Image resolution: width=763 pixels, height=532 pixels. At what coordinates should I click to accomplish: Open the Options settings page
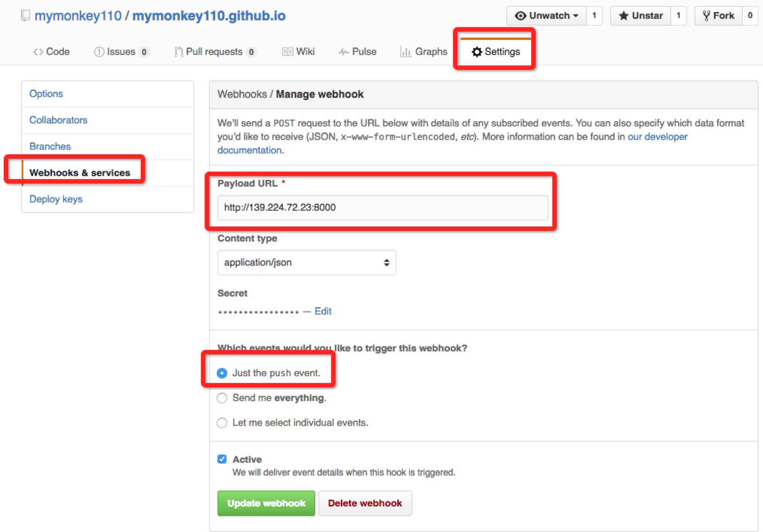tap(45, 93)
